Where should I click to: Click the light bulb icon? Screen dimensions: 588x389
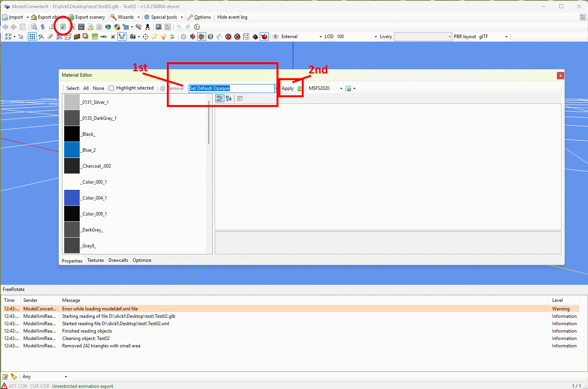coord(163,37)
